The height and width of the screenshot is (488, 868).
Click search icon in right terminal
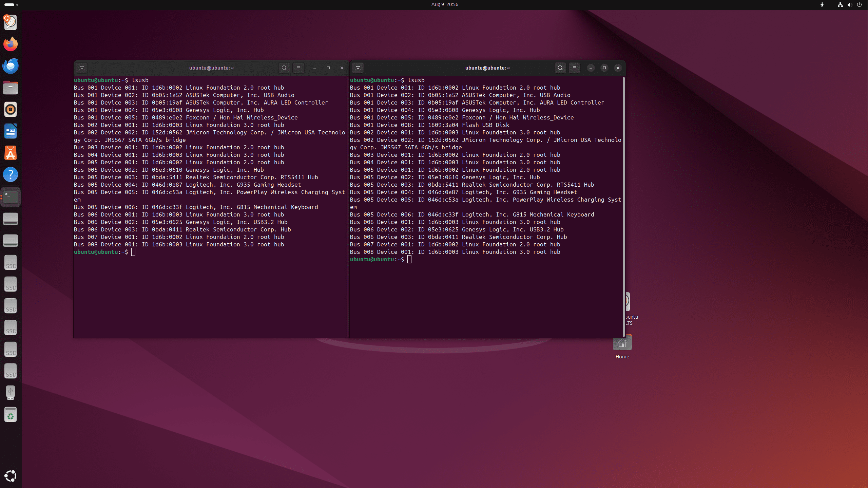pos(560,68)
